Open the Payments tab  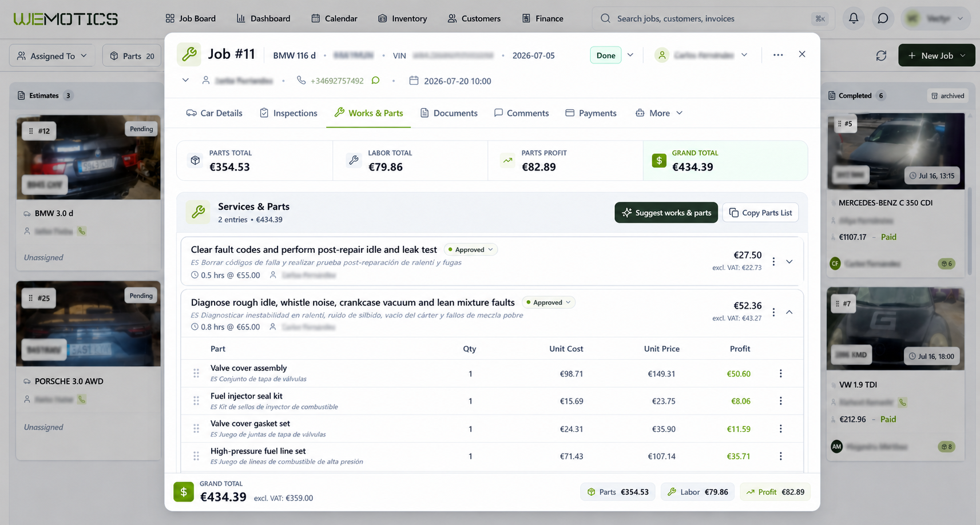[x=591, y=113]
